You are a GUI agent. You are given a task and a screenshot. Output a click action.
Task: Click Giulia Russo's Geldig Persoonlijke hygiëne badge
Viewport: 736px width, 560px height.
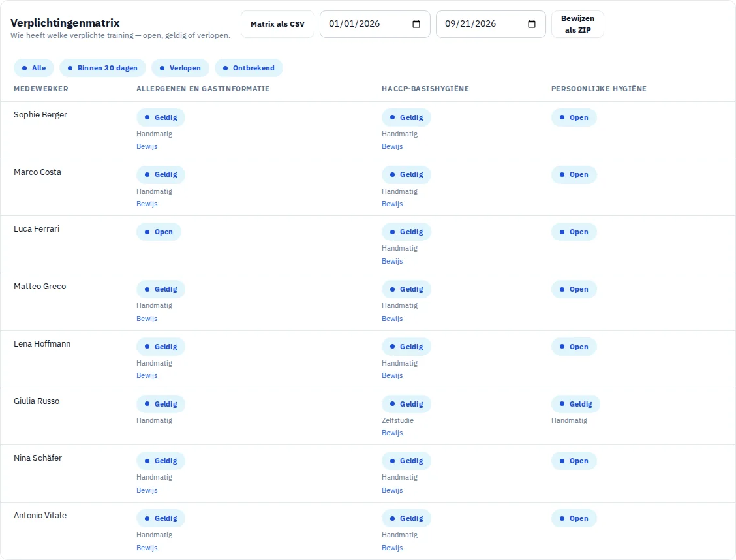[575, 404]
